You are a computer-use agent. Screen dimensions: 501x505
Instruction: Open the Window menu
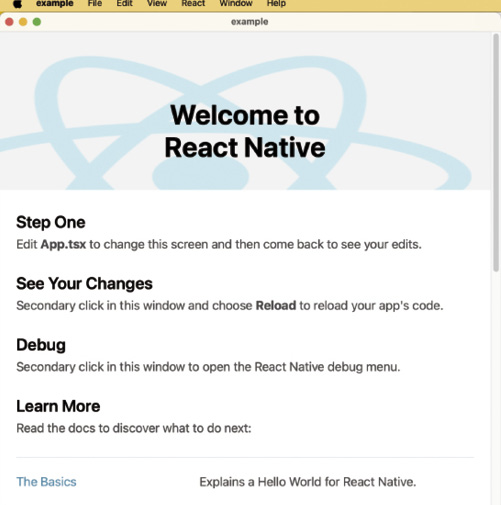point(236,3)
